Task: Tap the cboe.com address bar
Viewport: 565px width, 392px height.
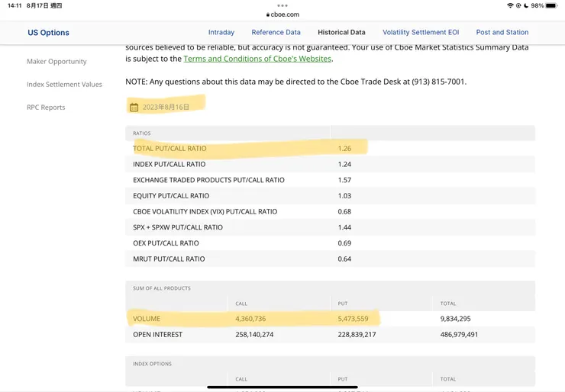Action: [x=282, y=14]
